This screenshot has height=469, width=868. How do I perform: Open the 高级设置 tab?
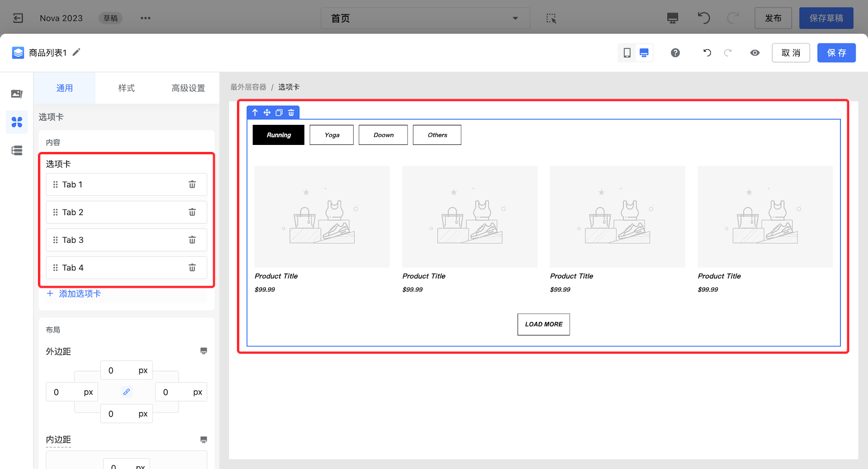[188, 88]
